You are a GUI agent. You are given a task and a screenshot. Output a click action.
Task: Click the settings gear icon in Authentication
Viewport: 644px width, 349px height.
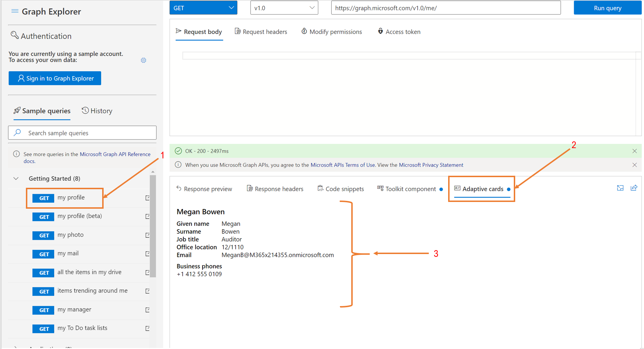143,60
